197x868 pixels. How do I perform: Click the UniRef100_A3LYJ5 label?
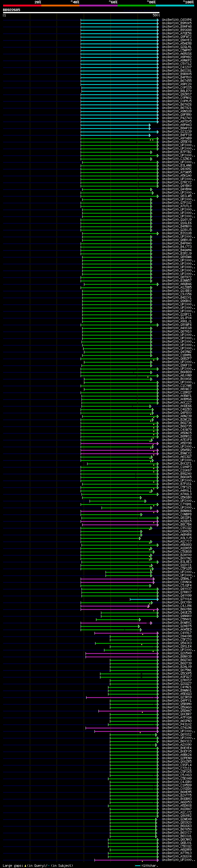[177, 538]
